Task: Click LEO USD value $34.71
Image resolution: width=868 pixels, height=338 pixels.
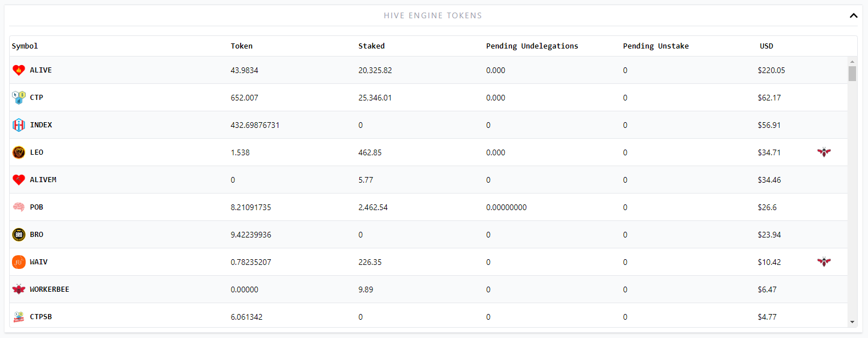Action: [769, 152]
